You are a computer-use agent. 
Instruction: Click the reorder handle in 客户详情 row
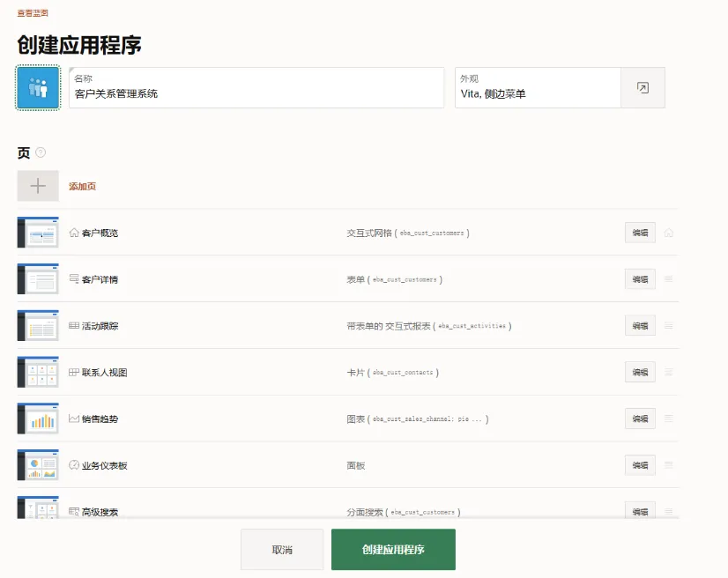[669, 279]
